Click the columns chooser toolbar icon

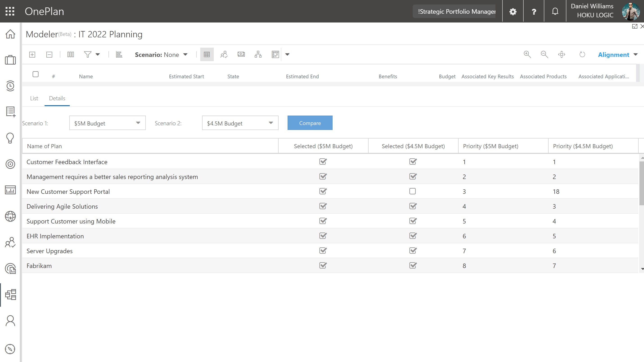click(70, 54)
